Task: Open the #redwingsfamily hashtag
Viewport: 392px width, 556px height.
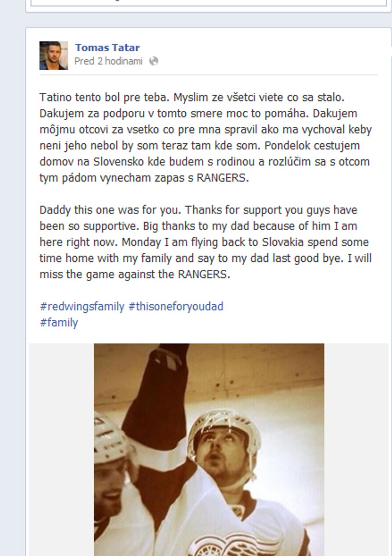Action: pos(82,307)
